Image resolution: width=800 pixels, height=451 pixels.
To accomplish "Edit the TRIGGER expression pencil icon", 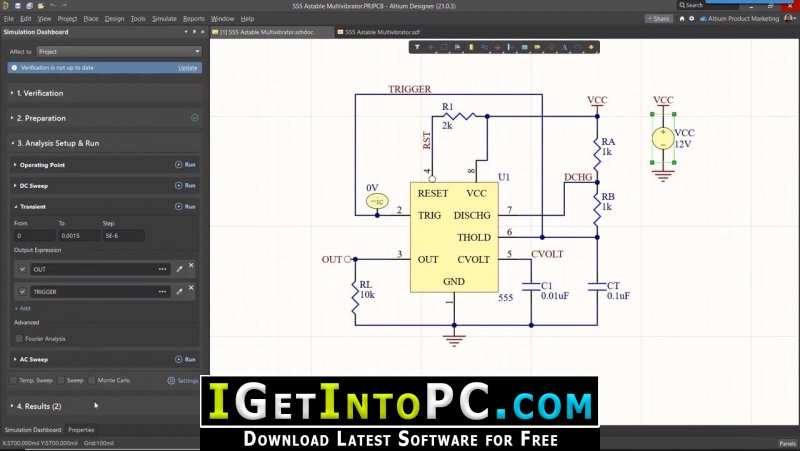I will (180, 291).
